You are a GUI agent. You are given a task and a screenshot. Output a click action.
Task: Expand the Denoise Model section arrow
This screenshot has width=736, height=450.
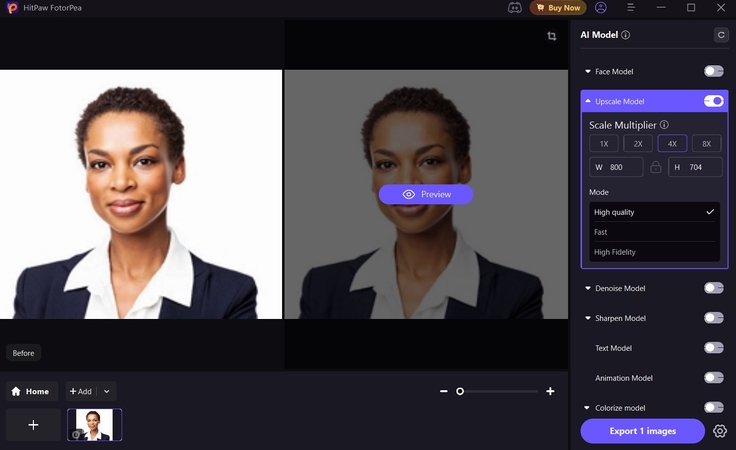588,288
